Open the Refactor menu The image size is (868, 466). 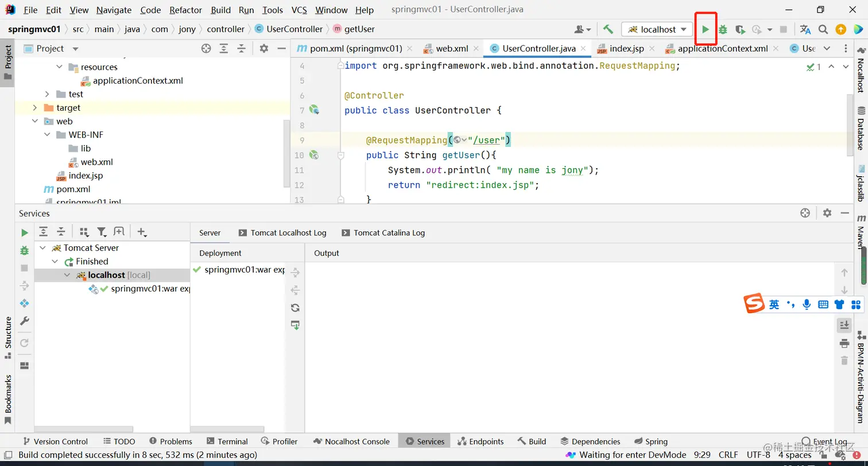pos(185,10)
